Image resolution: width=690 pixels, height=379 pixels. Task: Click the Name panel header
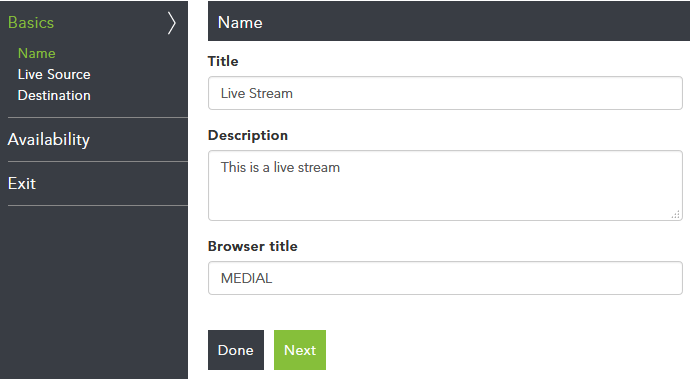[449, 21]
